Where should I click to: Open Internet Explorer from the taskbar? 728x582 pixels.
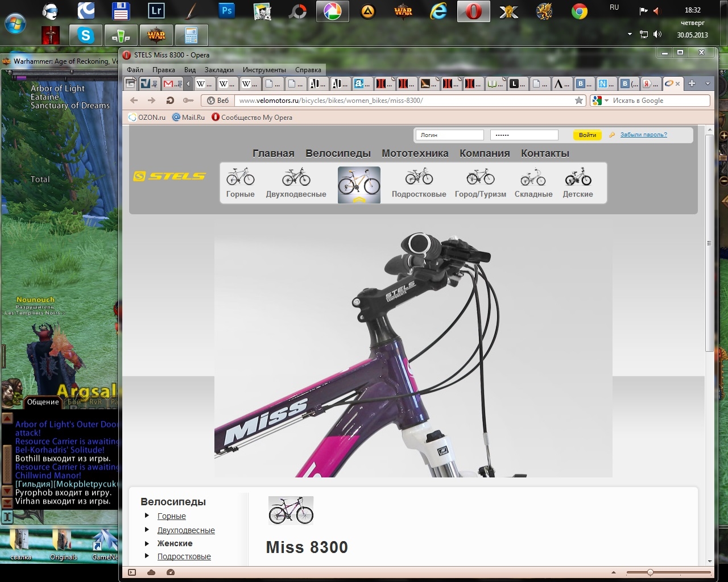pos(439,11)
